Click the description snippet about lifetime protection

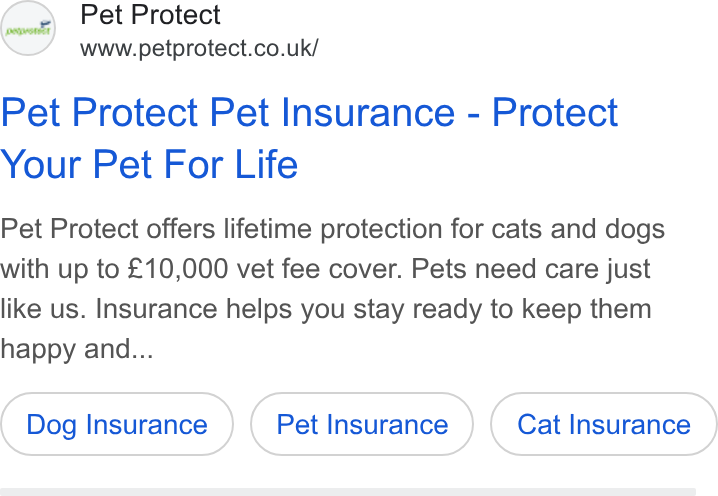pyautogui.click(x=332, y=289)
